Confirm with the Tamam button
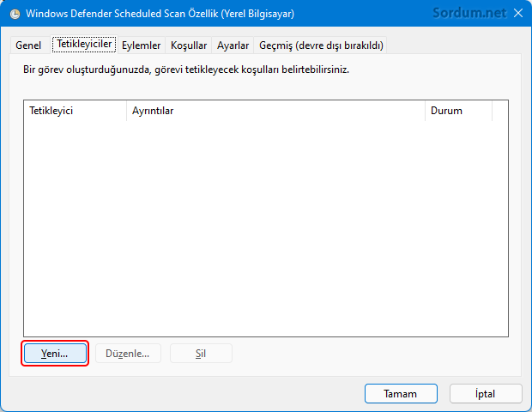Screen dimensions: 532x412 [401, 394]
